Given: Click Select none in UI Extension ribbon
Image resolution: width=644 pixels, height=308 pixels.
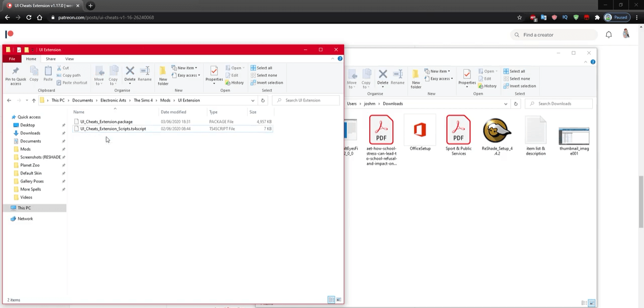Looking at the screenshot, I should (x=264, y=75).
